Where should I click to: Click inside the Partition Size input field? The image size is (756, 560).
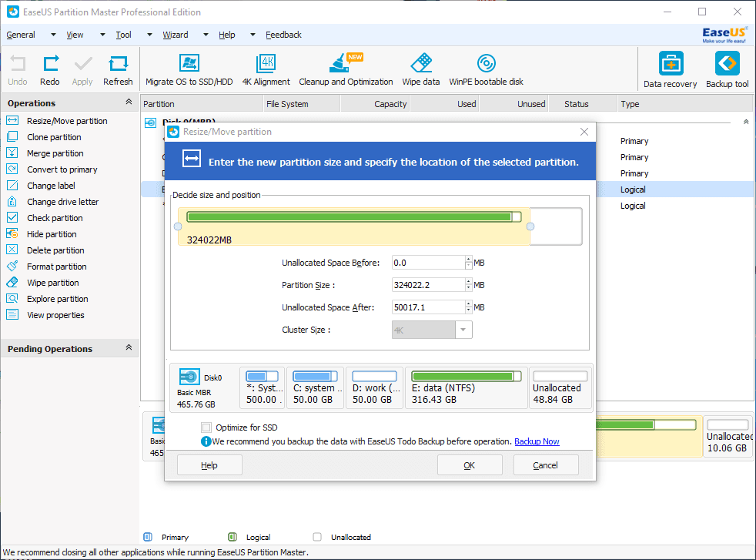[x=427, y=284]
